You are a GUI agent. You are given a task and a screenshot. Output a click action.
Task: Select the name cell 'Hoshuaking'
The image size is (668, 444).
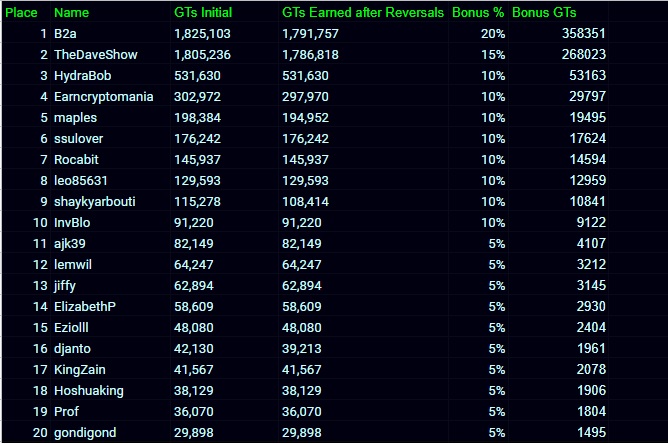pos(89,390)
